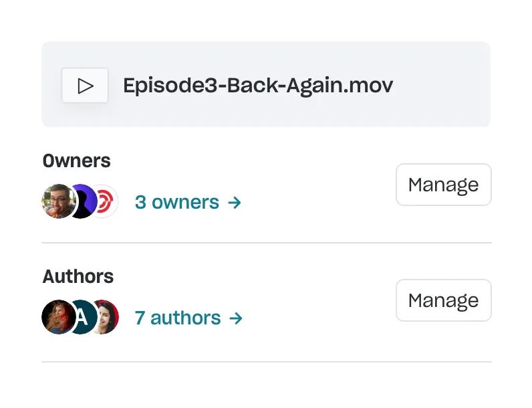Click the divider line below Authors section
Image resolution: width=532 pixels, height=408 pixels.
pyautogui.click(x=266, y=362)
